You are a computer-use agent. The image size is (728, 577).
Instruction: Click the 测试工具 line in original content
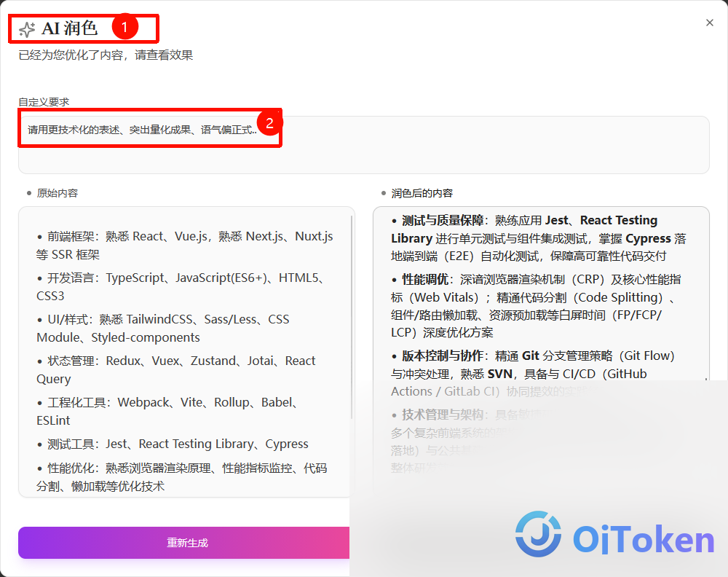(x=173, y=444)
